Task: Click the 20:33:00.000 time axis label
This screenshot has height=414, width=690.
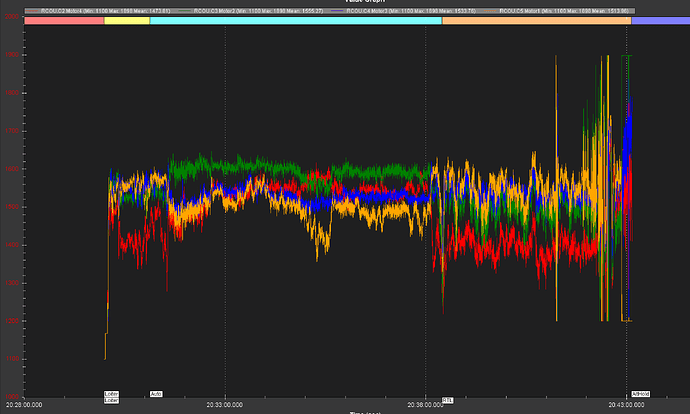Action: [225, 405]
